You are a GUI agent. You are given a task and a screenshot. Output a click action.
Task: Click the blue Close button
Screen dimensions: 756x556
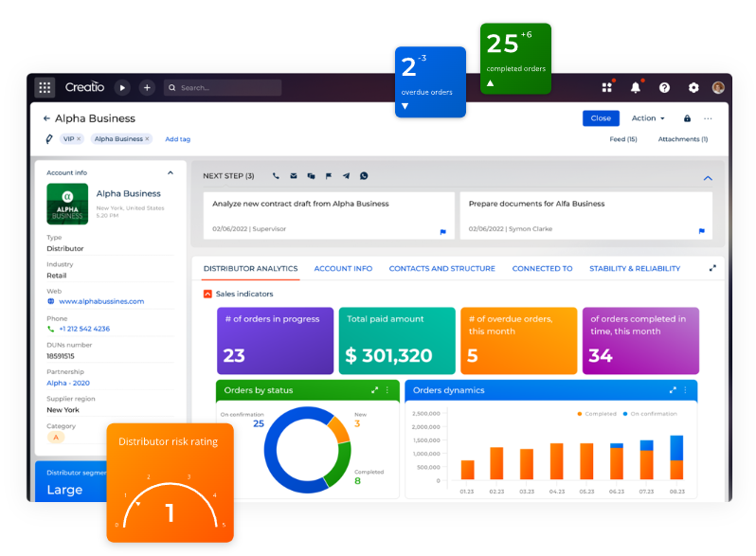601,118
